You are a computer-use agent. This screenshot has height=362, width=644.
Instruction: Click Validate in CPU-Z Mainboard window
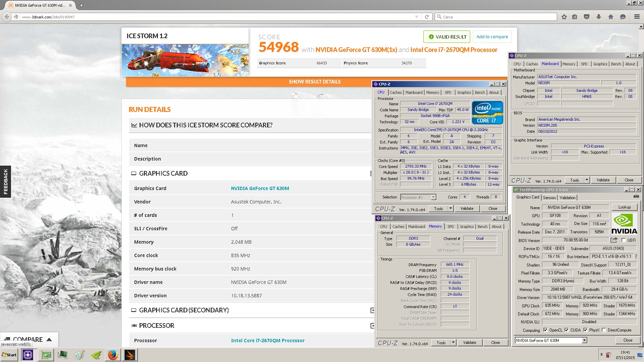point(603,180)
